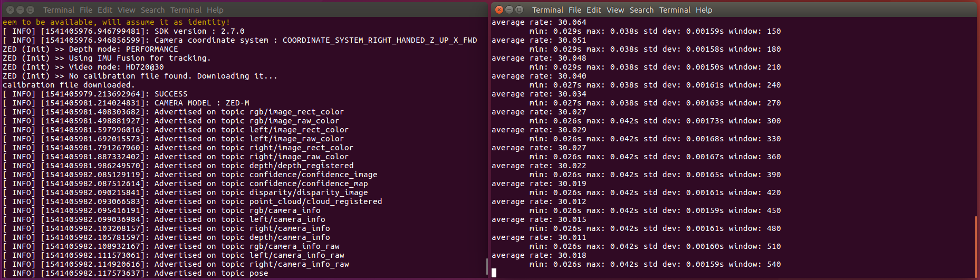Open View menu in left terminal window

click(x=127, y=10)
